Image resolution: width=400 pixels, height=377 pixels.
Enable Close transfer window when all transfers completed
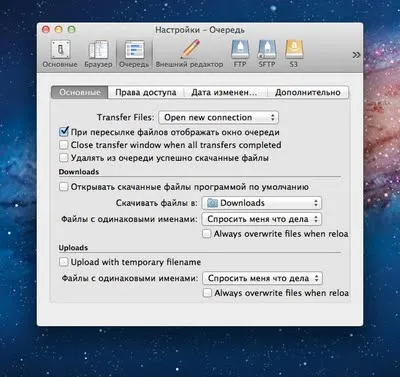pyautogui.click(x=63, y=145)
